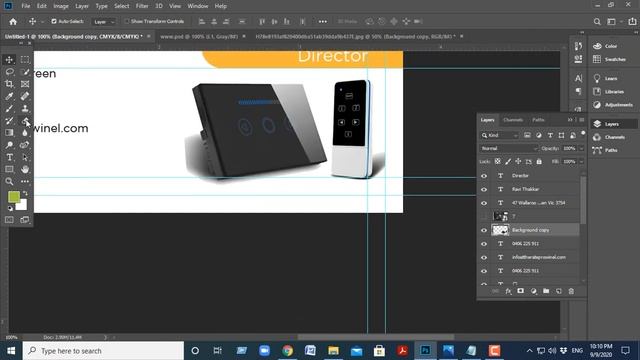
Task: Open the Image menu
Action: coord(61,6)
